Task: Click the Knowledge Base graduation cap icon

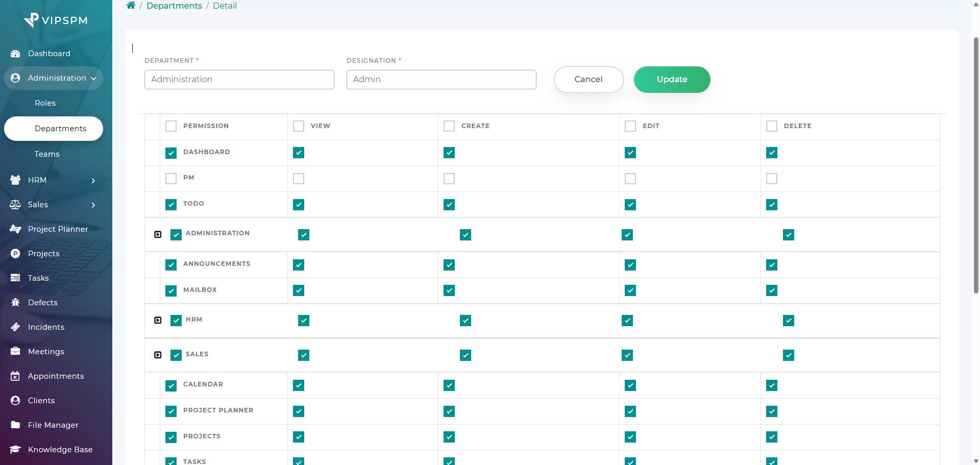Action: point(15,450)
